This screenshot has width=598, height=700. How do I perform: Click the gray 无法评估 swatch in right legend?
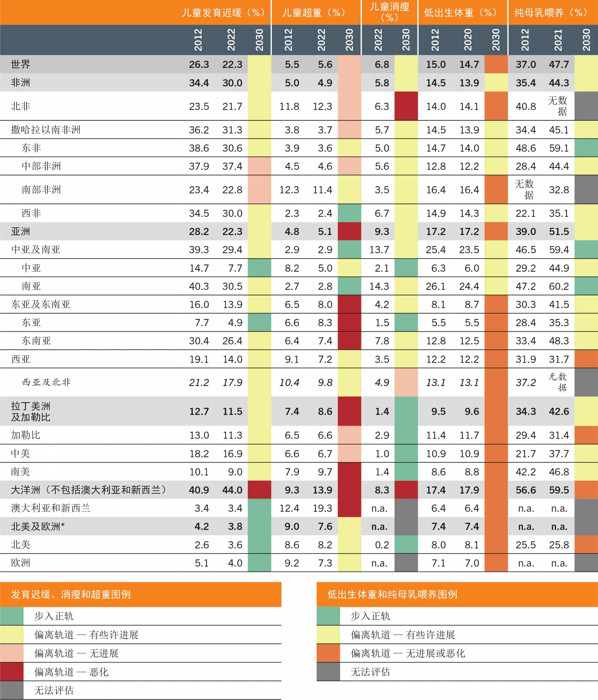[328, 672]
